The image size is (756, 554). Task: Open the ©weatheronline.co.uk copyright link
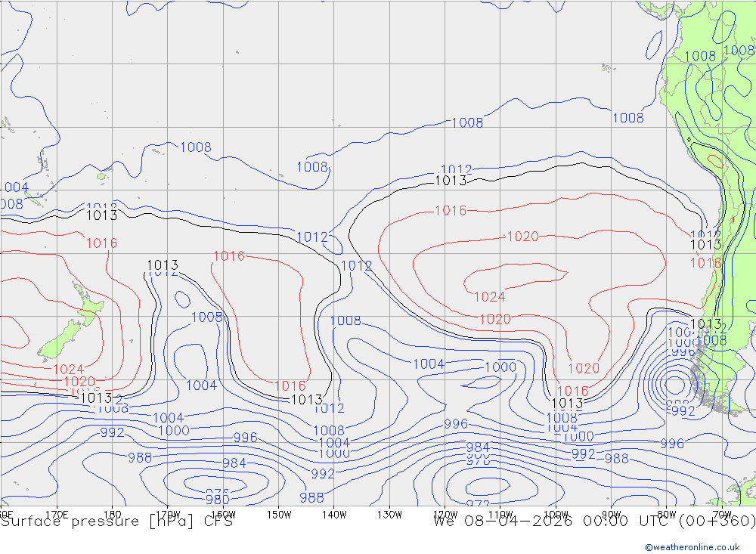tap(692, 547)
